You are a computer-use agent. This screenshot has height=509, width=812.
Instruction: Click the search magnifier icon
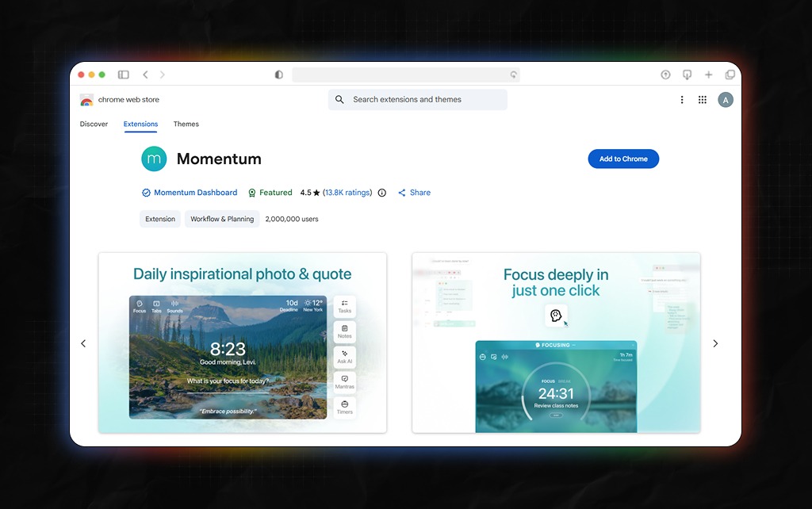point(339,99)
